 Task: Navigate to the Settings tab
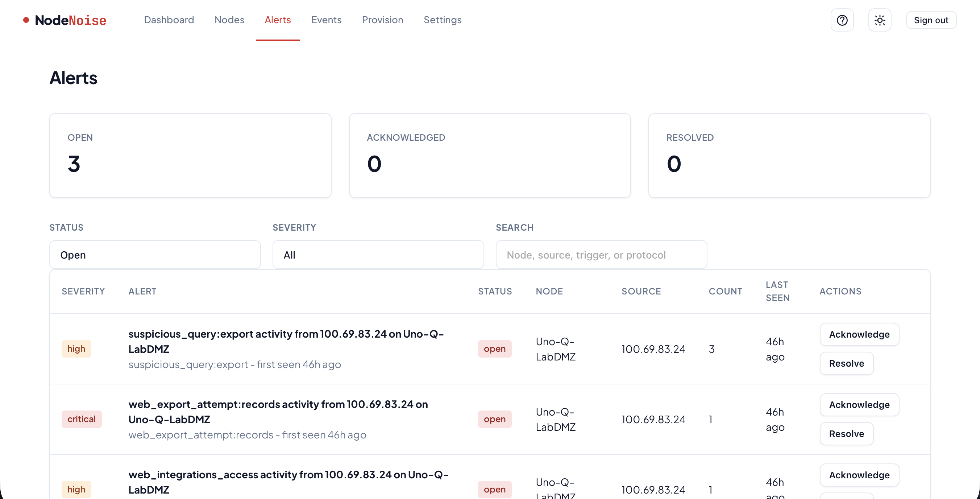click(x=443, y=20)
